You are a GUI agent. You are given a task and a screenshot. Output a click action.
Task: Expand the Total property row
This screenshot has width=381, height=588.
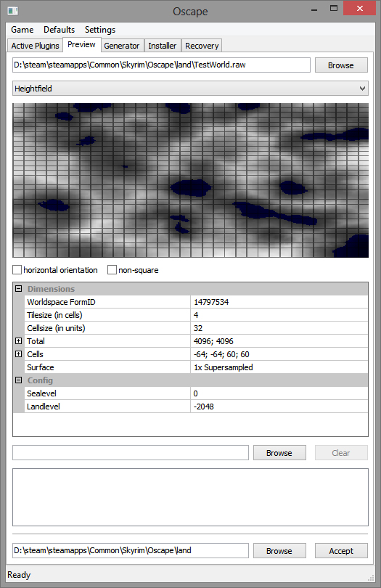pyautogui.click(x=18, y=341)
